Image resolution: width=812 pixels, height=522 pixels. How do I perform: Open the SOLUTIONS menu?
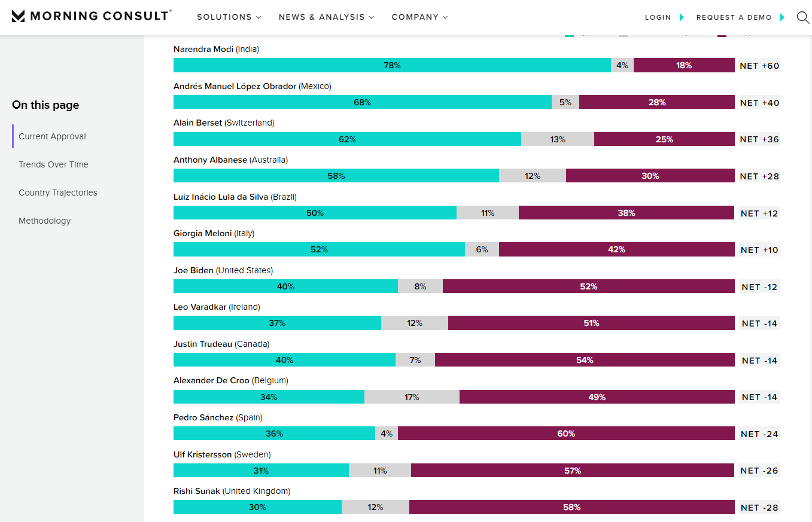(224, 17)
